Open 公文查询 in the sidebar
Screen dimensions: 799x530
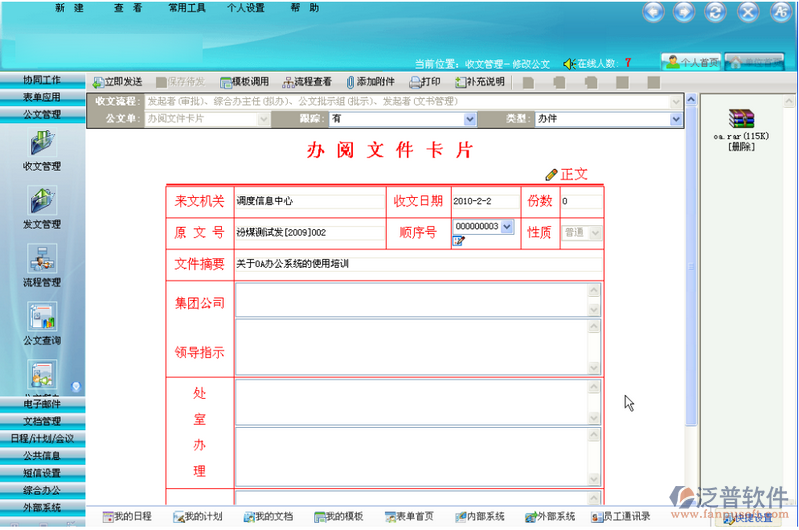[x=42, y=324]
